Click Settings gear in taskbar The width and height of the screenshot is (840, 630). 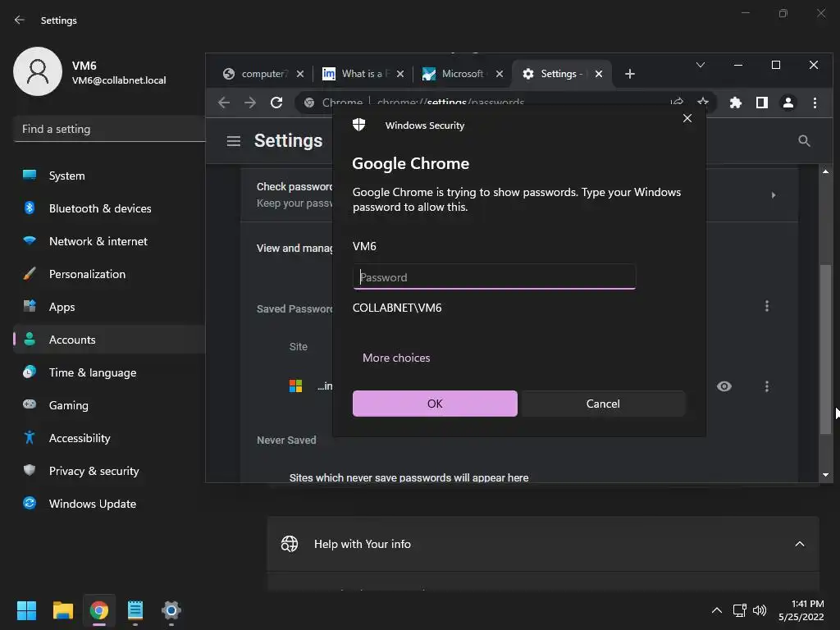(171, 610)
